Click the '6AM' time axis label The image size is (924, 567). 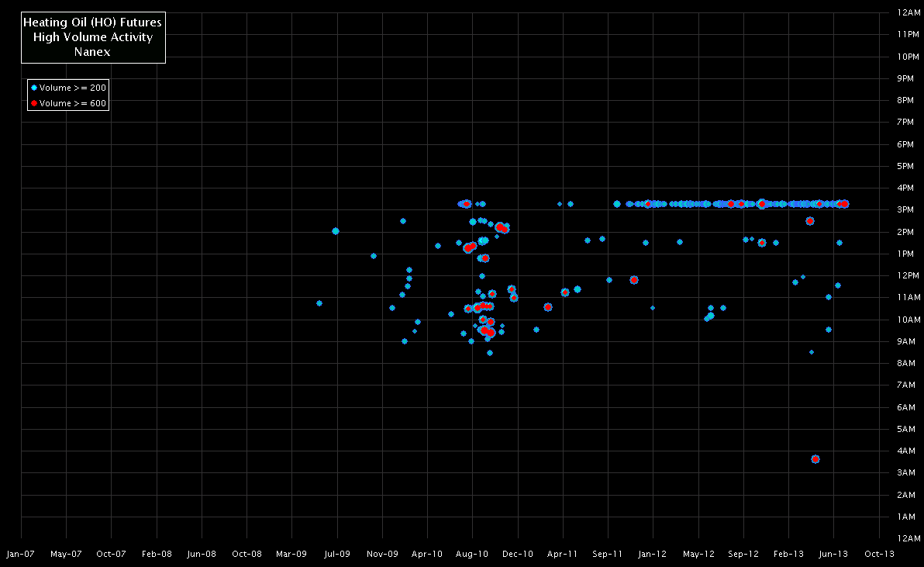pyautogui.click(x=905, y=408)
